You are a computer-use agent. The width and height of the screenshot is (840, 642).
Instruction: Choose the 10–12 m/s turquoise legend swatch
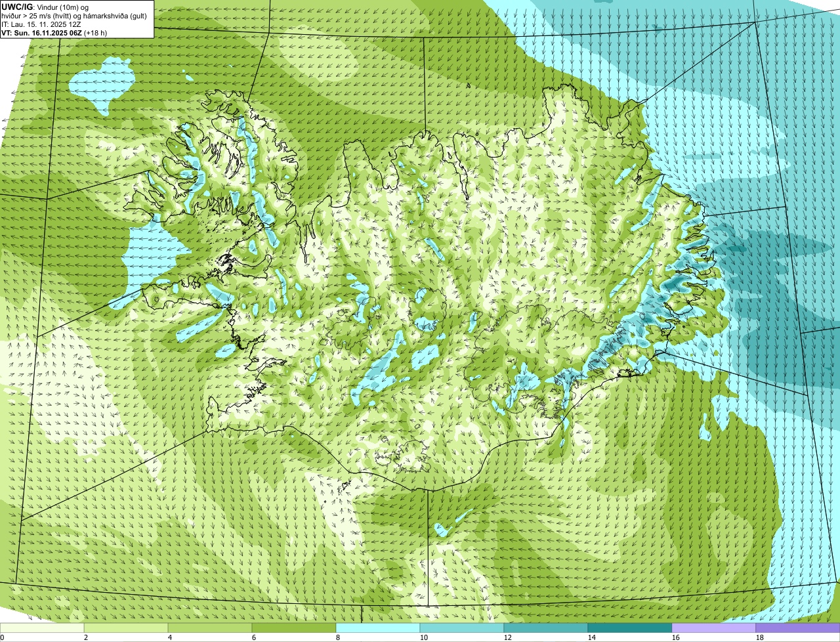pos(462,628)
